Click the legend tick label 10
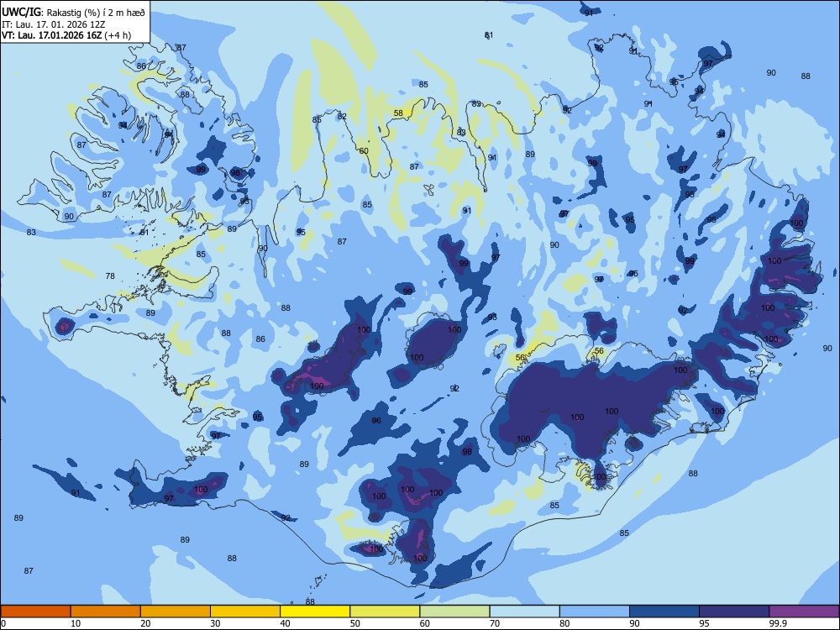Image resolution: width=840 pixels, height=630 pixels. pyautogui.click(x=76, y=623)
